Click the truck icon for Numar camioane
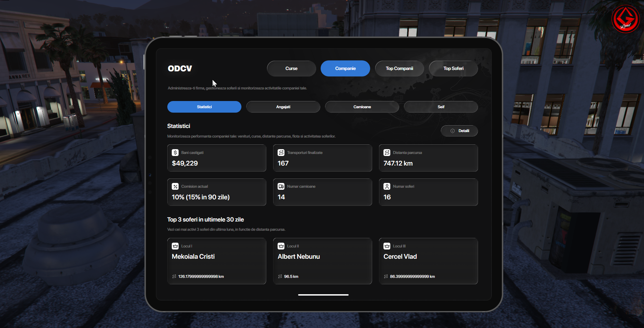 click(281, 186)
